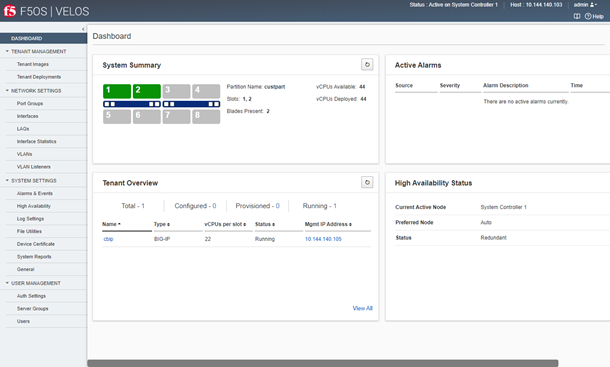Open File Utilities
This screenshot has width=610, height=367.
[29, 231]
